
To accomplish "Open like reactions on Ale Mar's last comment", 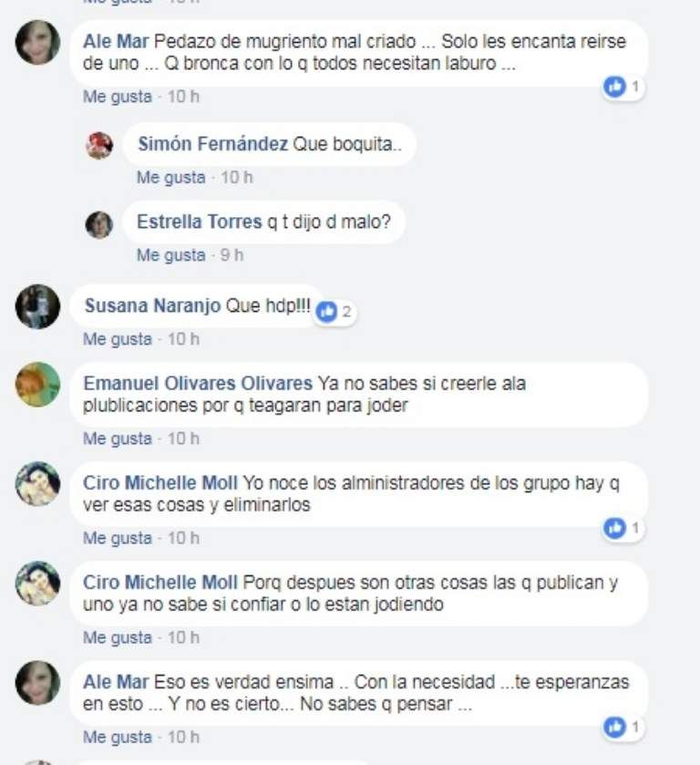I will pos(623,728).
